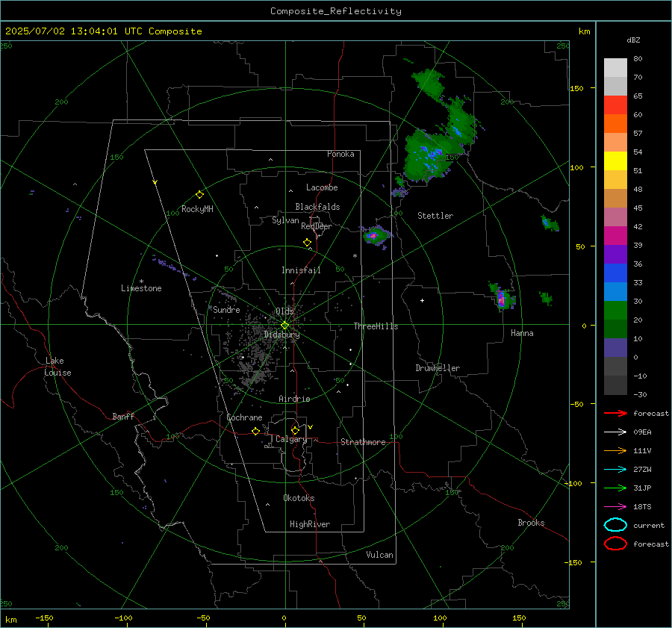Select the magenta 42 dBZ color swatch

tap(615, 235)
